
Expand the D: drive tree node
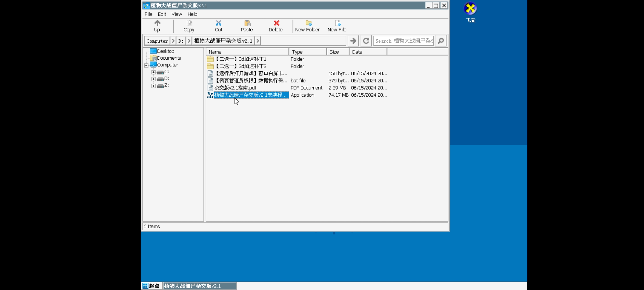click(153, 79)
